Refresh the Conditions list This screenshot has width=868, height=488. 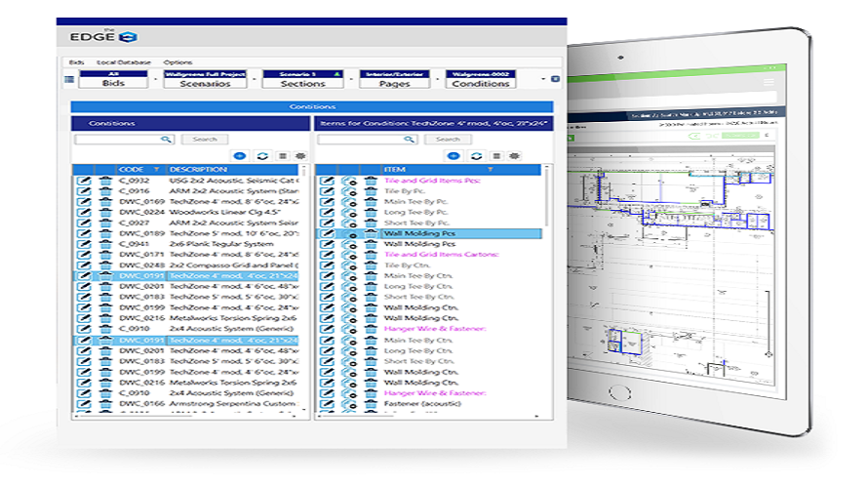tap(262, 155)
